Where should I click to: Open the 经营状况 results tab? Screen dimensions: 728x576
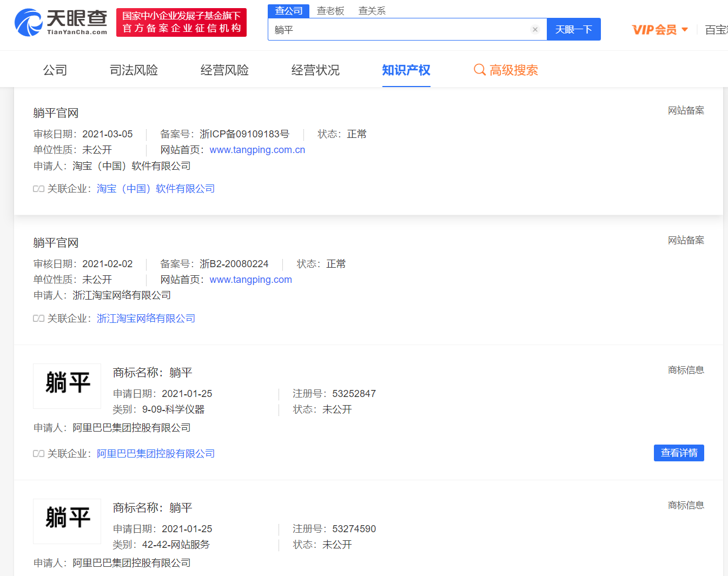pos(315,70)
